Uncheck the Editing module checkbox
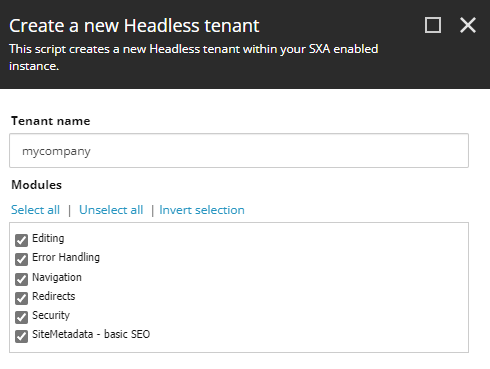 [x=21, y=240]
